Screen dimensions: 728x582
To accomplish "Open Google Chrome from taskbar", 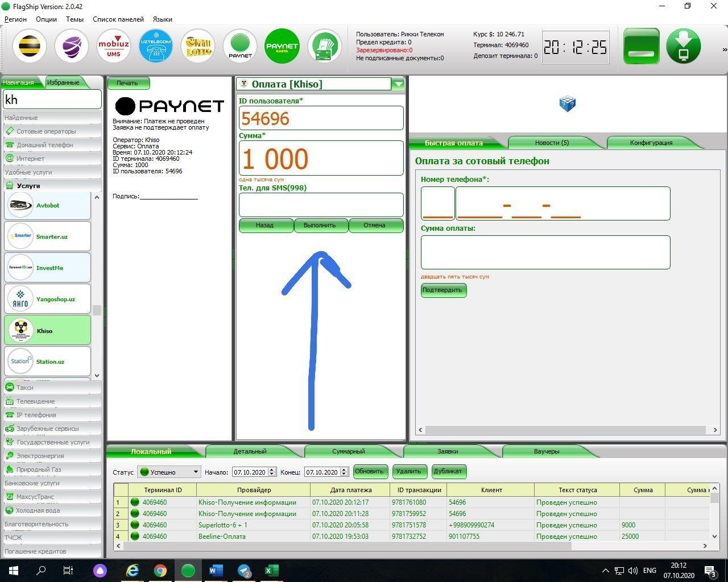I will click(x=160, y=570).
